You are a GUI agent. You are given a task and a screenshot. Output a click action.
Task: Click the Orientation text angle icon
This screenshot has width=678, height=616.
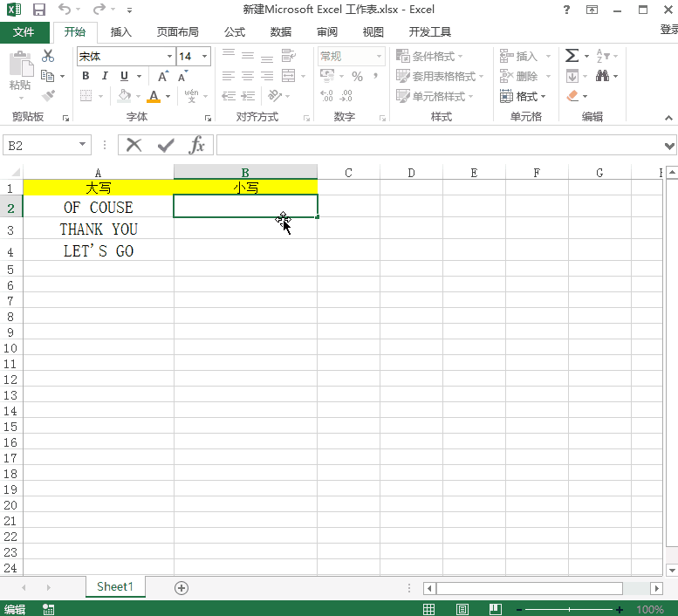coord(275,95)
